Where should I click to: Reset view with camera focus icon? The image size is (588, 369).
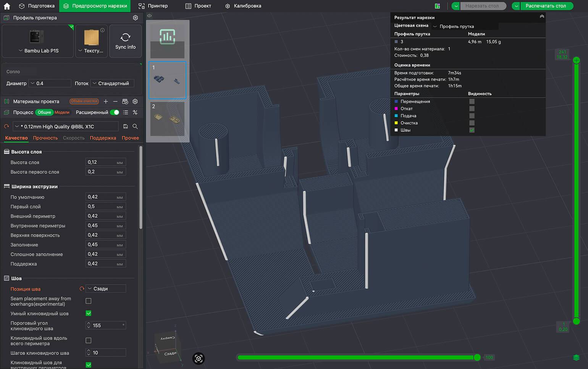[199, 358]
